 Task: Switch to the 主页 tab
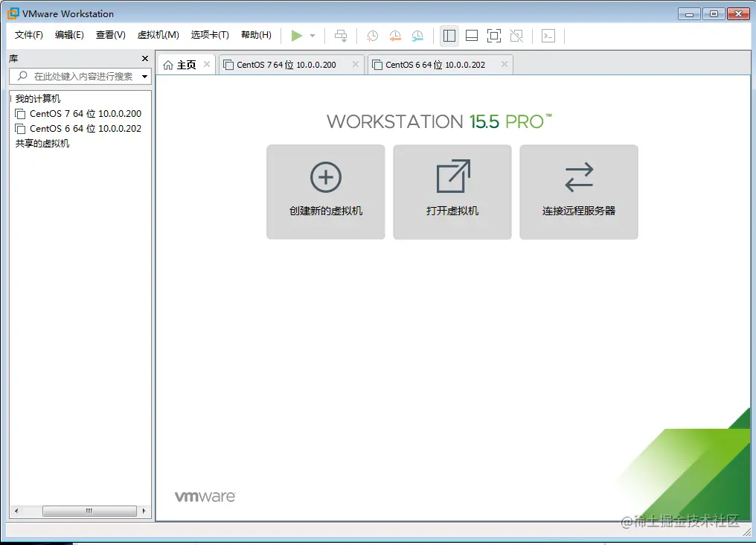pyautogui.click(x=186, y=65)
